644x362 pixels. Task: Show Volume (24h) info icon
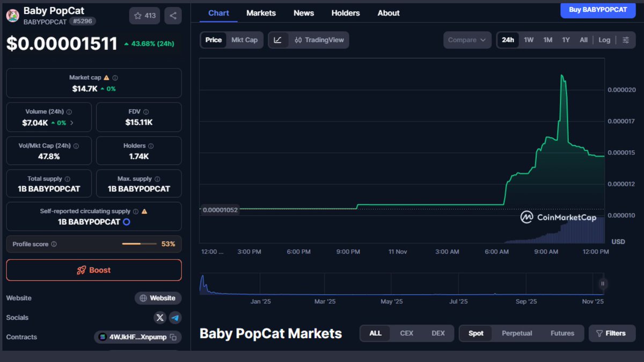point(69,112)
